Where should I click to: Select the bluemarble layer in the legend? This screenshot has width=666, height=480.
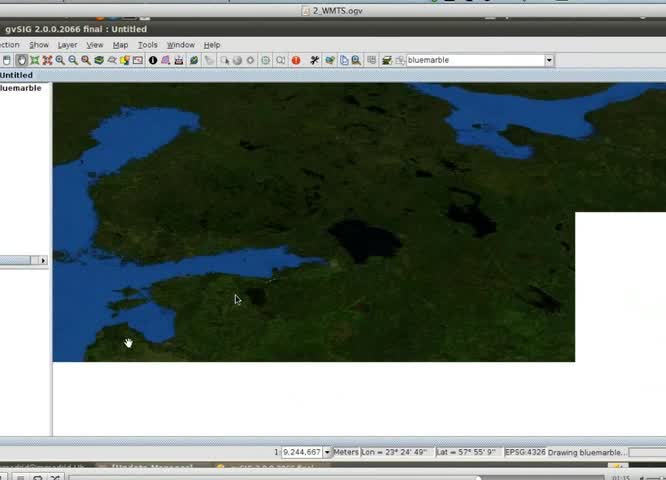point(21,88)
